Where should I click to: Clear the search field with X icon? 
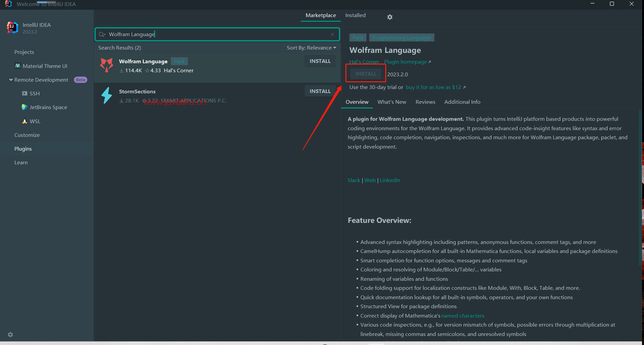[x=332, y=34]
